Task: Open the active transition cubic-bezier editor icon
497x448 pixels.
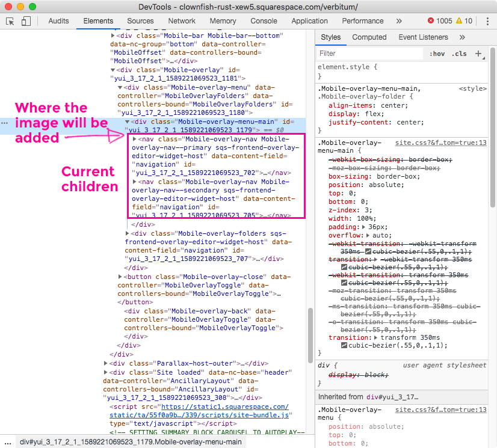Action: point(344,345)
